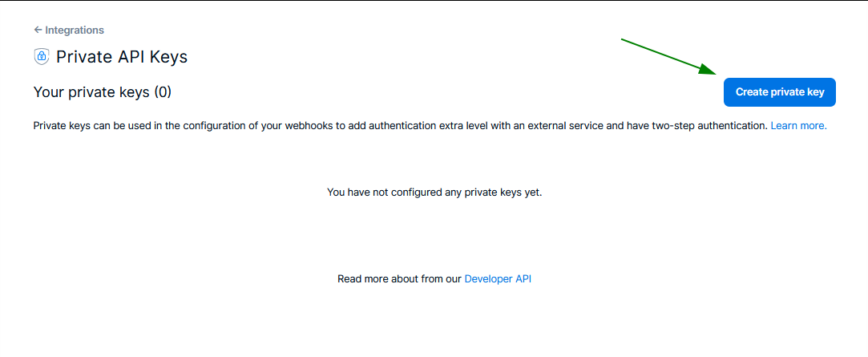
Task: Click the no private keys configured message
Action: point(434,193)
